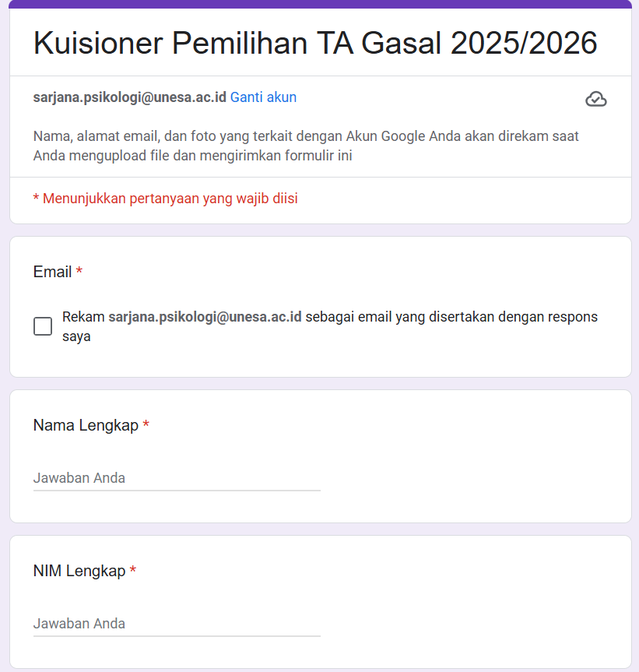Image resolution: width=639 pixels, height=672 pixels.
Task: Click the Email question label
Action: point(52,272)
